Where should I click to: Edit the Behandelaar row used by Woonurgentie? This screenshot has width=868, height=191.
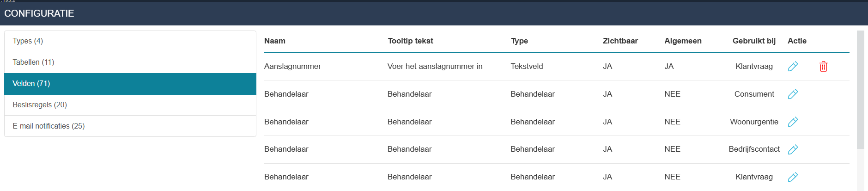(x=793, y=122)
